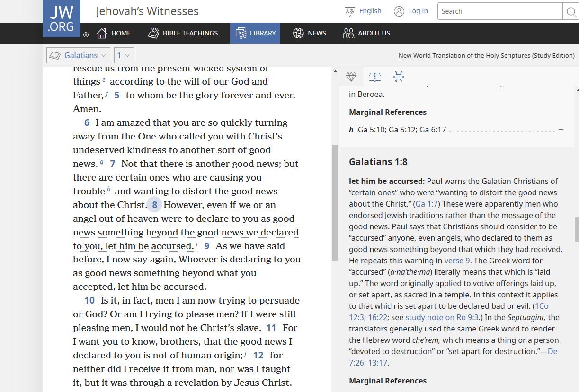Switch to the cross-references network icon tab

point(399,77)
